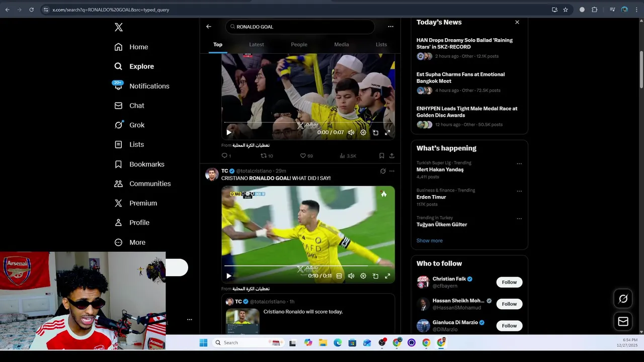Toggle picture-in-picture on the Ronaldo video
Image resolution: width=644 pixels, height=362 pixels.
(x=375, y=276)
